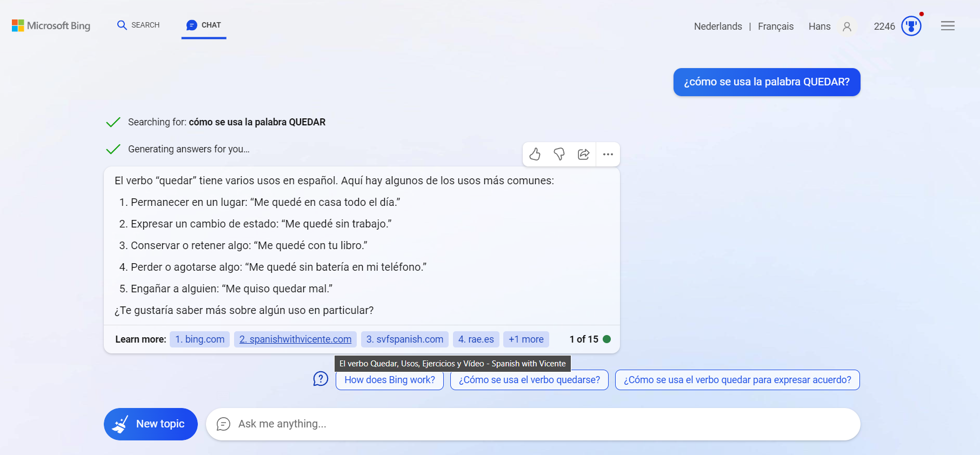Viewport: 980px width, 455px height.
Task: Click the thumbs up like icon
Action: click(535, 155)
